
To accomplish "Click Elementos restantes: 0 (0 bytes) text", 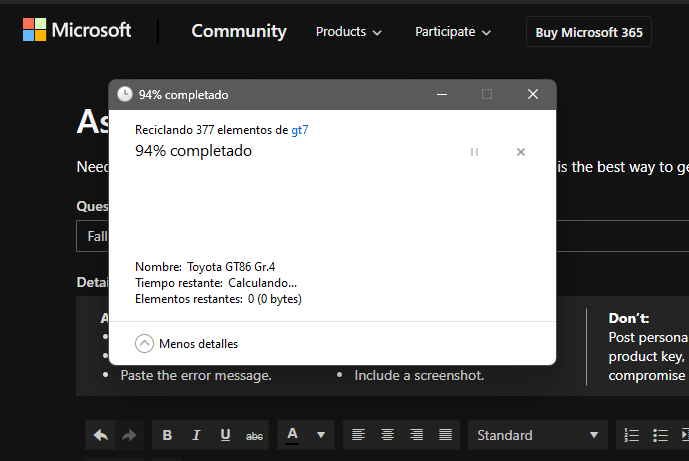I will [218, 299].
